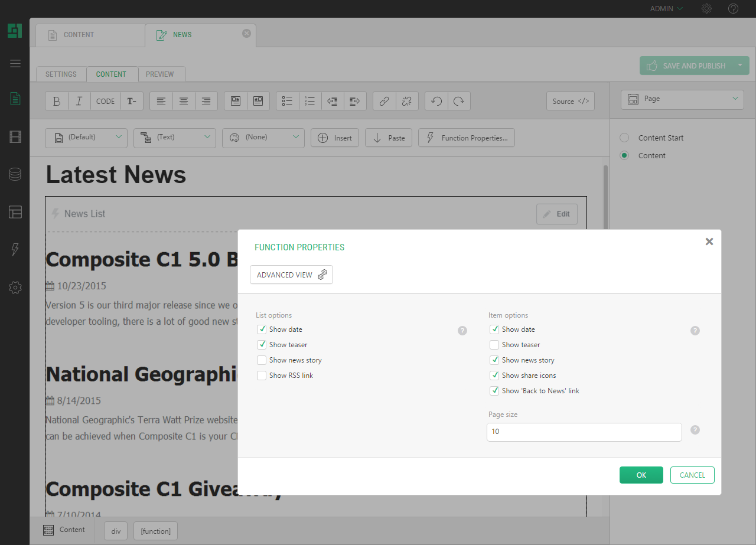Click the Redo arrow icon

point(459,101)
